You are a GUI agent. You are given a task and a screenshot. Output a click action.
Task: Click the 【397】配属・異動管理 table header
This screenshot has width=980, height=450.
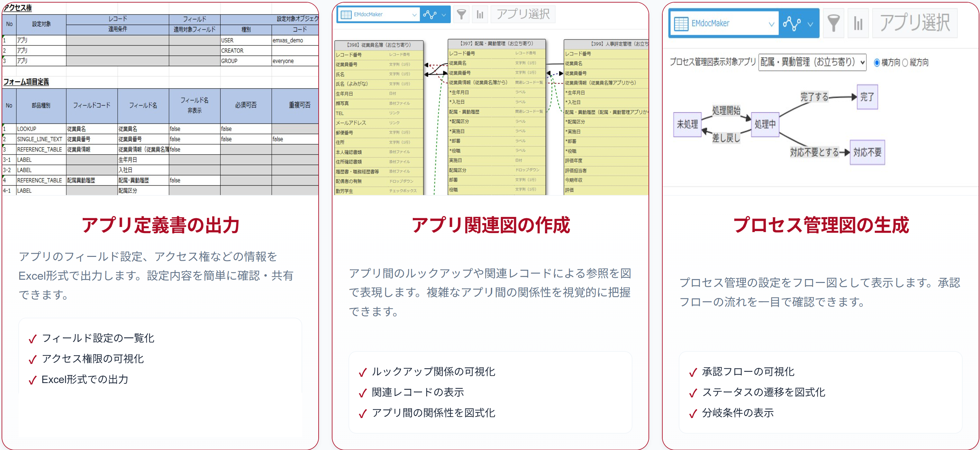click(496, 43)
